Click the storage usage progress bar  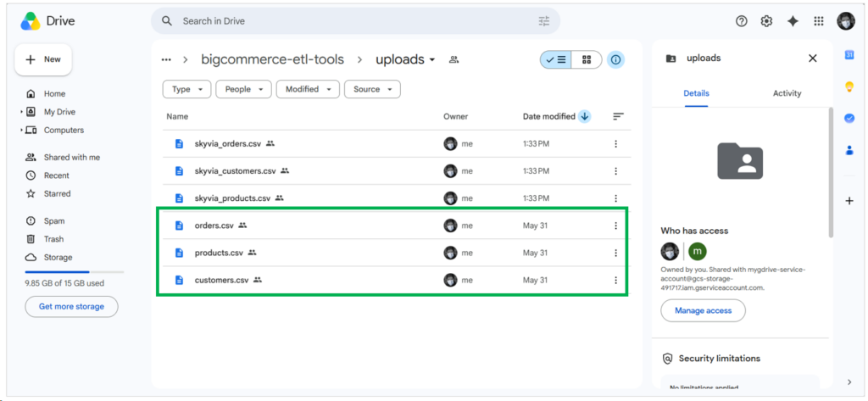[x=75, y=272]
